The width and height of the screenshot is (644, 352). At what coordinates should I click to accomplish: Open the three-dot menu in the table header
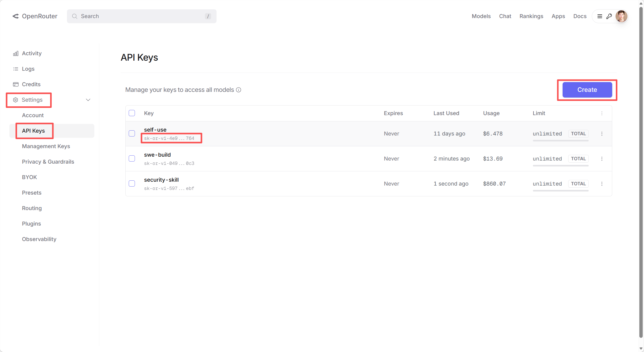tap(602, 113)
